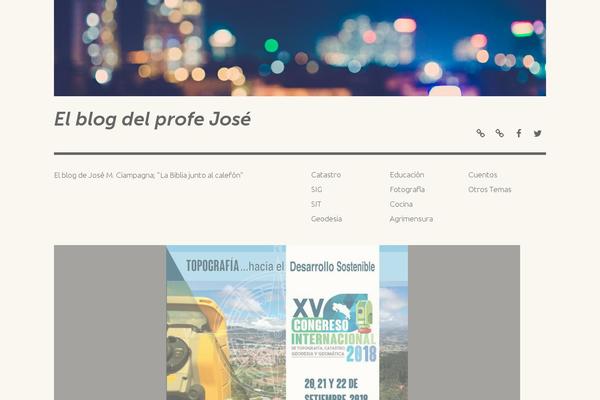This screenshot has width=600, height=400.
Task: Open the SIT menu item
Action: pos(316,204)
